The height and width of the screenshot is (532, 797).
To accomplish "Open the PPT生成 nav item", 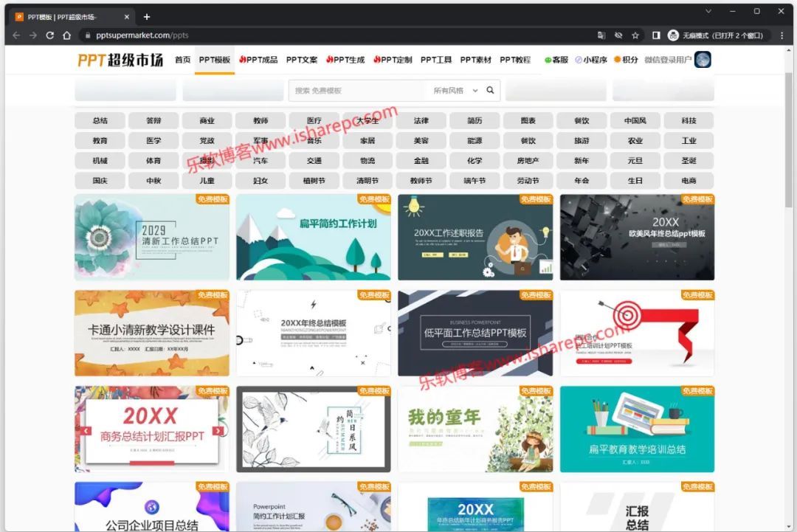I will pyautogui.click(x=345, y=60).
